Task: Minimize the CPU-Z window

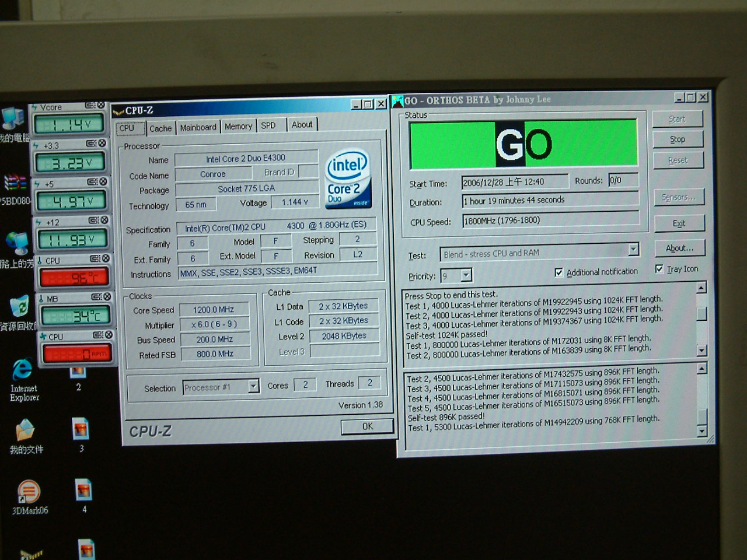Action: 356,104
